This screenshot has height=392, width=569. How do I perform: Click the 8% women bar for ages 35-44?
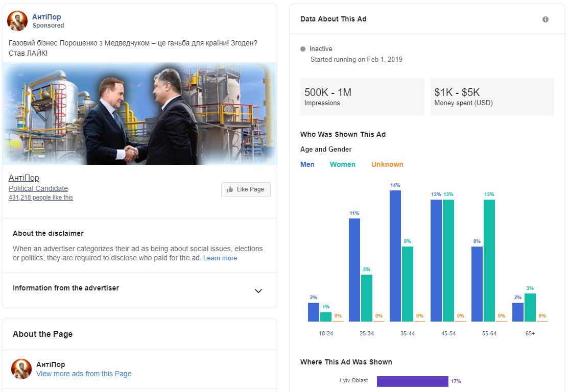[408, 284]
